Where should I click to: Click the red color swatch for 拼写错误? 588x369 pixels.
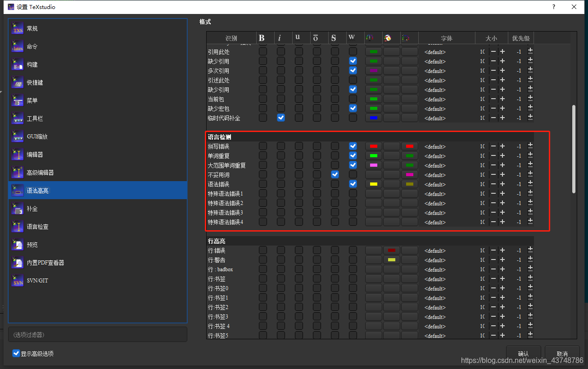point(373,146)
